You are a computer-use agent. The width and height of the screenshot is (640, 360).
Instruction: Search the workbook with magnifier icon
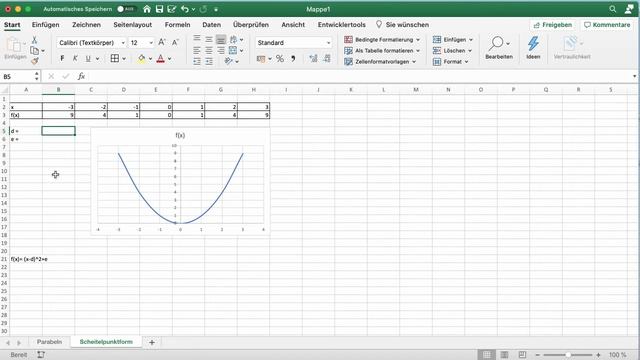pos(613,9)
